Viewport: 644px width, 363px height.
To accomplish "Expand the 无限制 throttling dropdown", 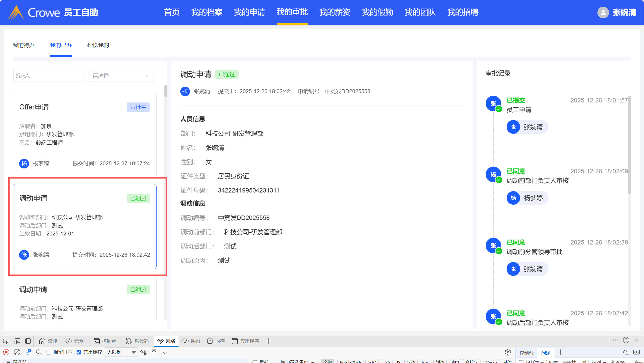I will click(121, 352).
